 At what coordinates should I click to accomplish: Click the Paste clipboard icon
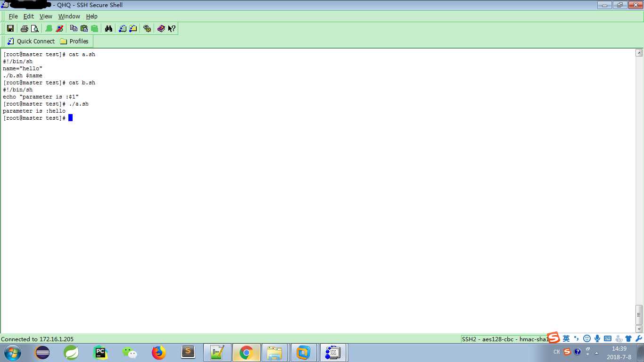tap(84, 29)
